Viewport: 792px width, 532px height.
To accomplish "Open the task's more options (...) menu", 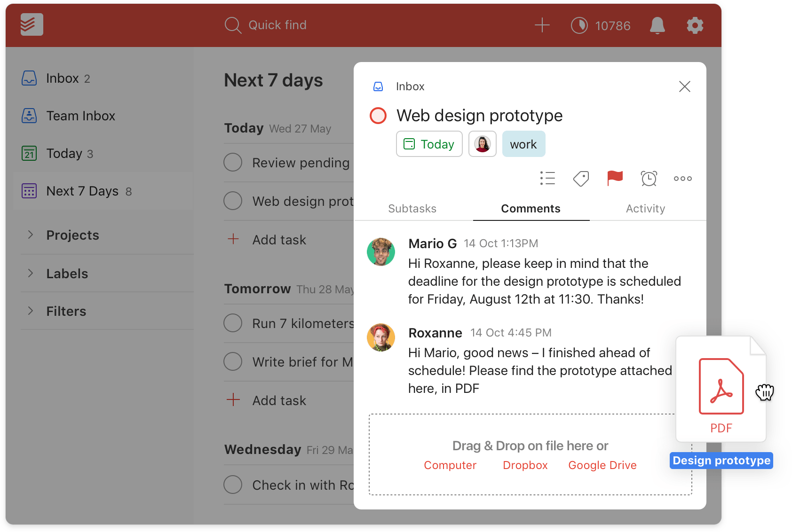I will (682, 179).
